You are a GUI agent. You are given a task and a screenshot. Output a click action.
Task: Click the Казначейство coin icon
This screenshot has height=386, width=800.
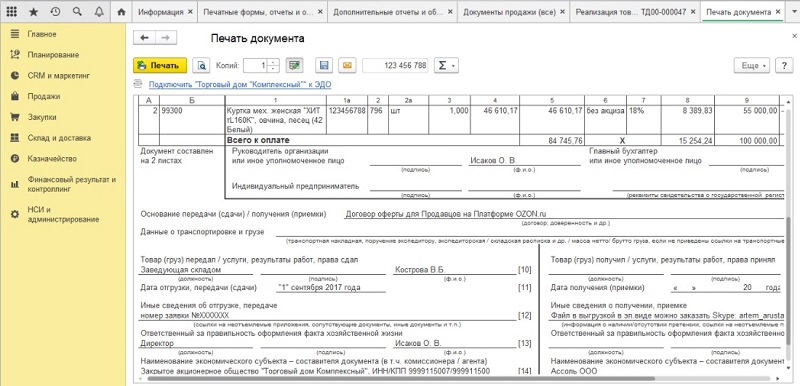[15, 159]
